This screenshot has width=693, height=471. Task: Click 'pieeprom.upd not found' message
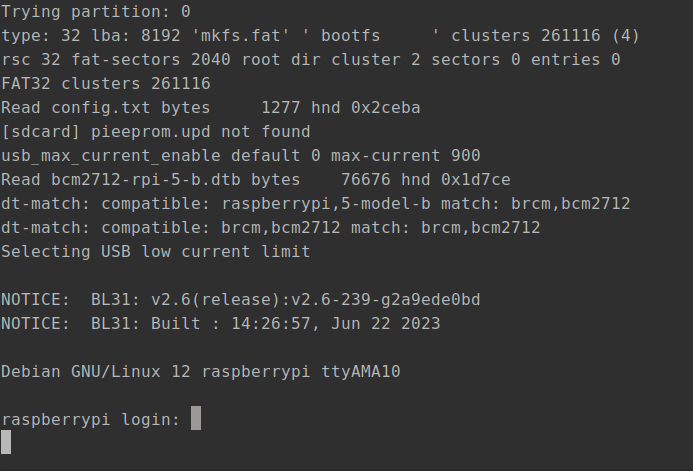(x=201, y=132)
